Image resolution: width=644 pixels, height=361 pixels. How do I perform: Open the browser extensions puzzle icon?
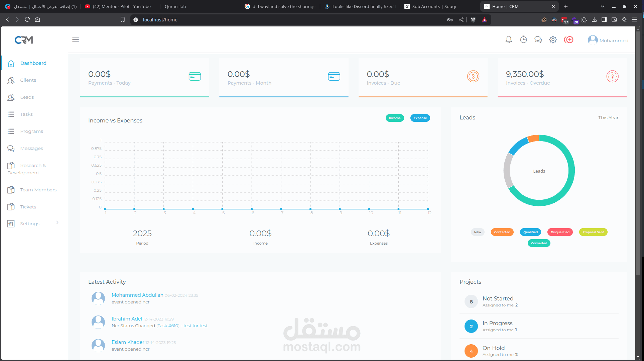[584, 20]
